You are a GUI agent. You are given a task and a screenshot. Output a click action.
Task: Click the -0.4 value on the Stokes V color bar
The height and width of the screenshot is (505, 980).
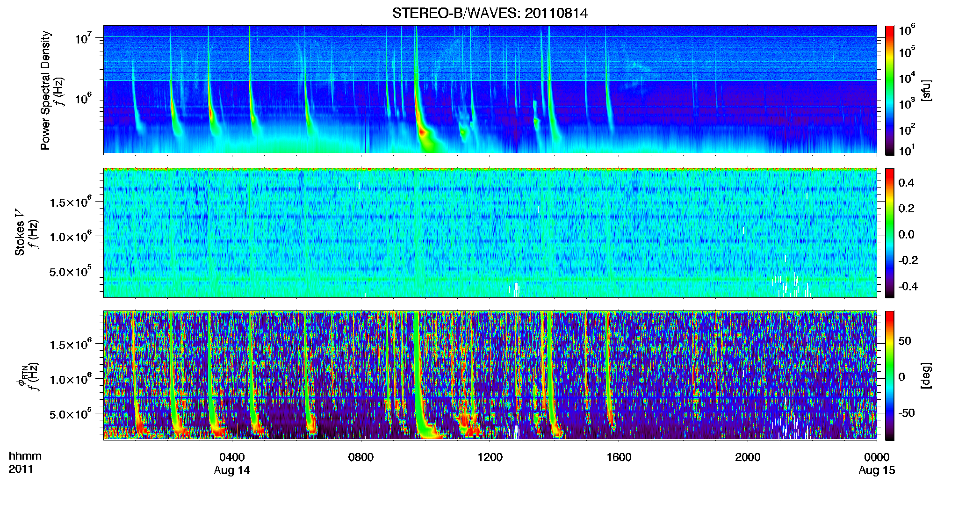[x=908, y=286]
